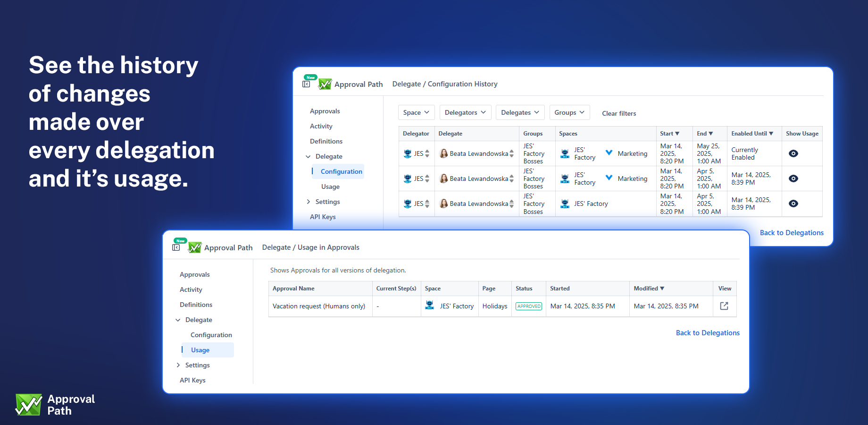Expand Settings in Configuration History sidebar
This screenshot has height=425, width=868.
click(x=309, y=202)
